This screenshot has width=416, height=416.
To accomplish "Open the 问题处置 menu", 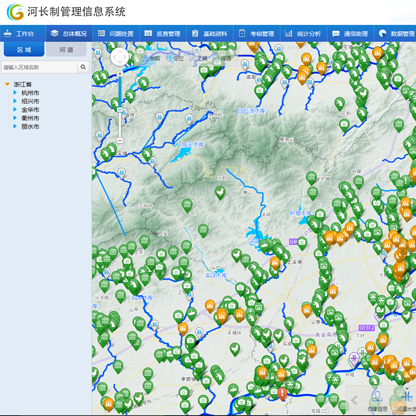I will (116, 34).
